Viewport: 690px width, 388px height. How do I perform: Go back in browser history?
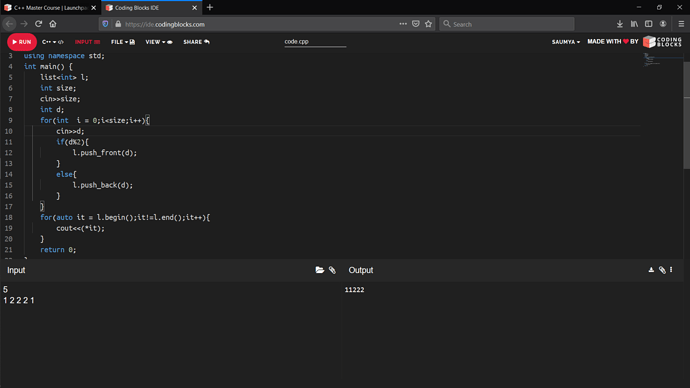click(x=10, y=24)
